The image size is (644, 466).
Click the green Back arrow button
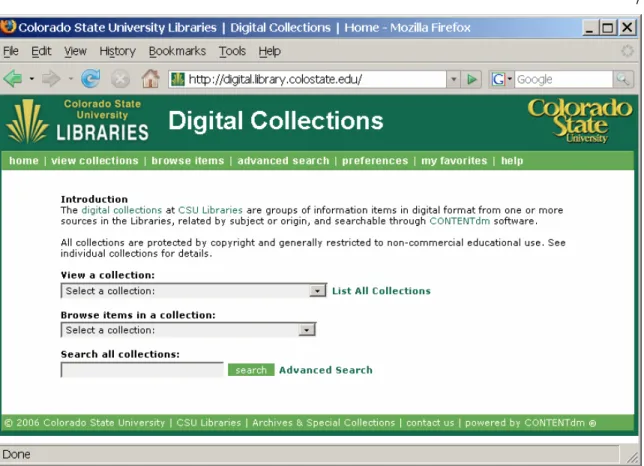coord(13,78)
